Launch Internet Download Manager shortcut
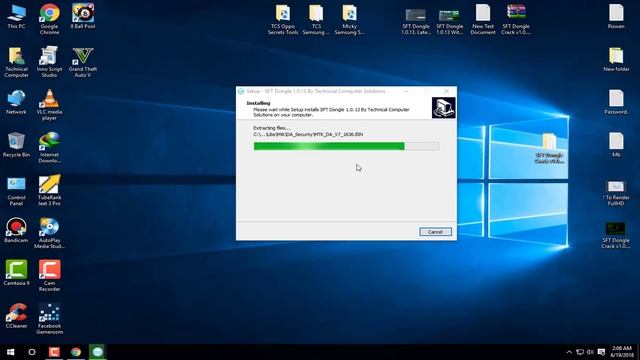Image resolution: width=640 pixels, height=360 pixels. coord(49,148)
